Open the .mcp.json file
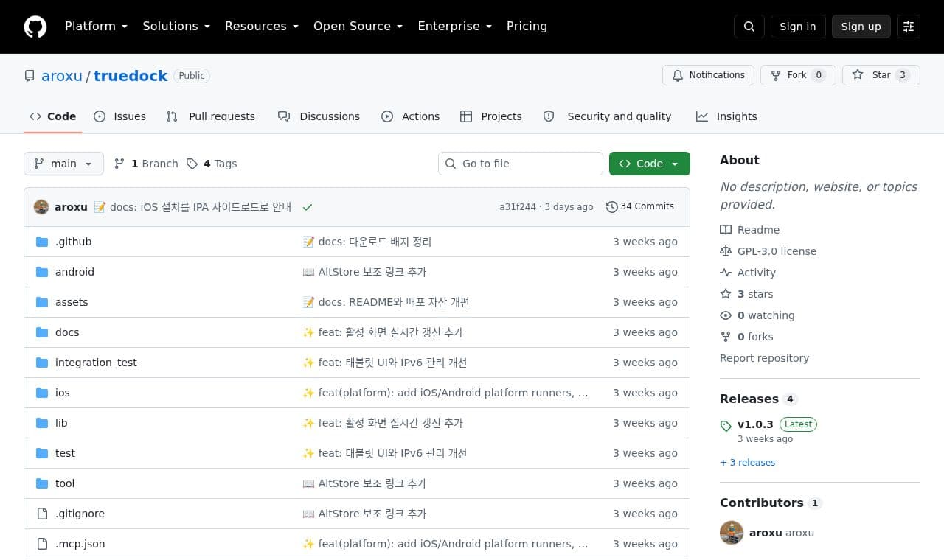The height and width of the screenshot is (560, 944). (x=80, y=544)
